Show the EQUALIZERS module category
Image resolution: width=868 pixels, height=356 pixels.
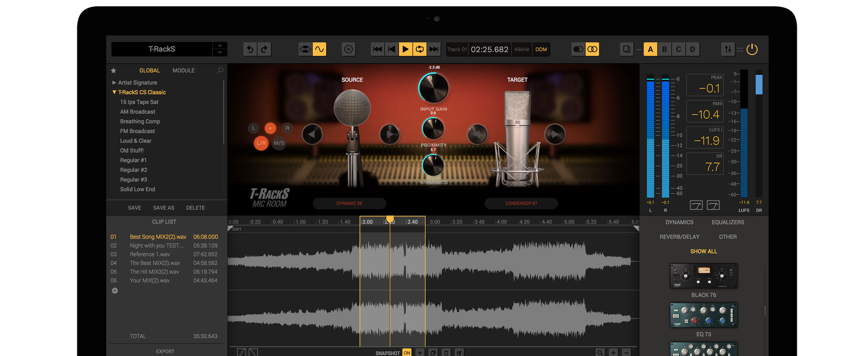pyautogui.click(x=727, y=222)
